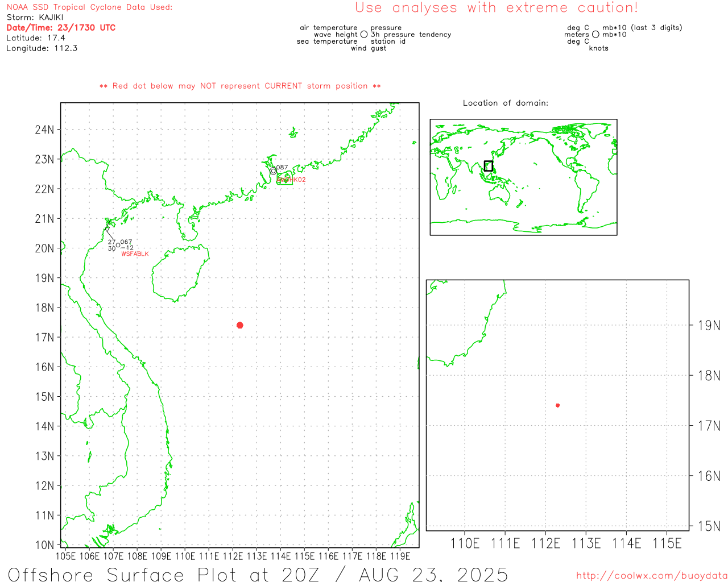
Task: Click the -12 pressure tendency value
Action: pyautogui.click(x=127, y=248)
